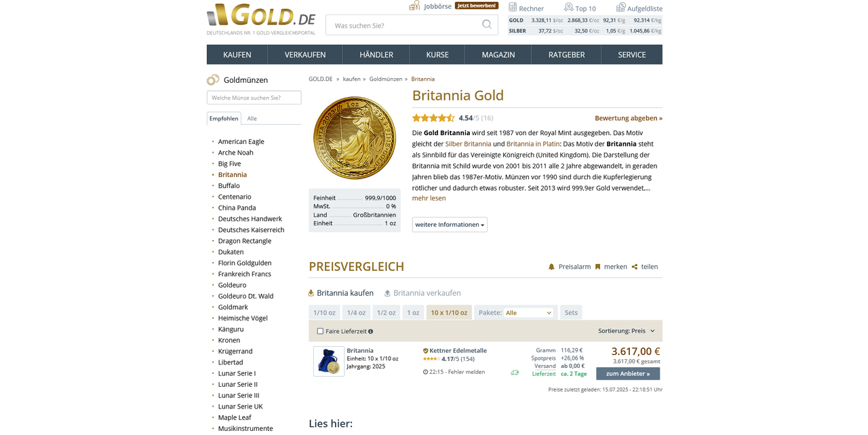Click the zum Anbieter button
Screen dimensions: 868x435
point(628,373)
